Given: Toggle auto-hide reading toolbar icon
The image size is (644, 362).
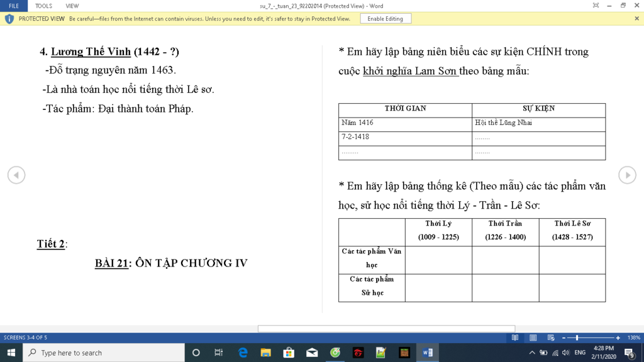Looking at the screenshot, I should (596, 5).
